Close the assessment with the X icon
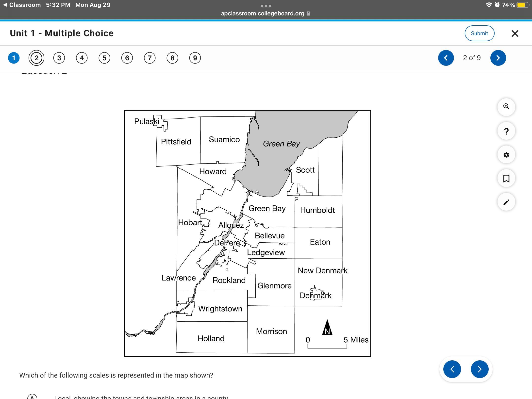This screenshot has height=399, width=532. [x=515, y=33]
